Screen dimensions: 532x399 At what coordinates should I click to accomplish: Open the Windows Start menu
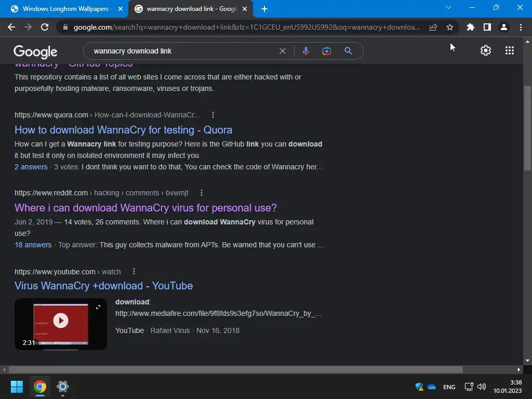coord(17,387)
